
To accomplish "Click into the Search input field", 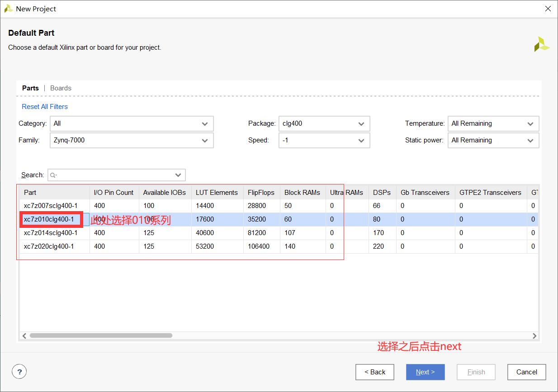I will coord(117,175).
